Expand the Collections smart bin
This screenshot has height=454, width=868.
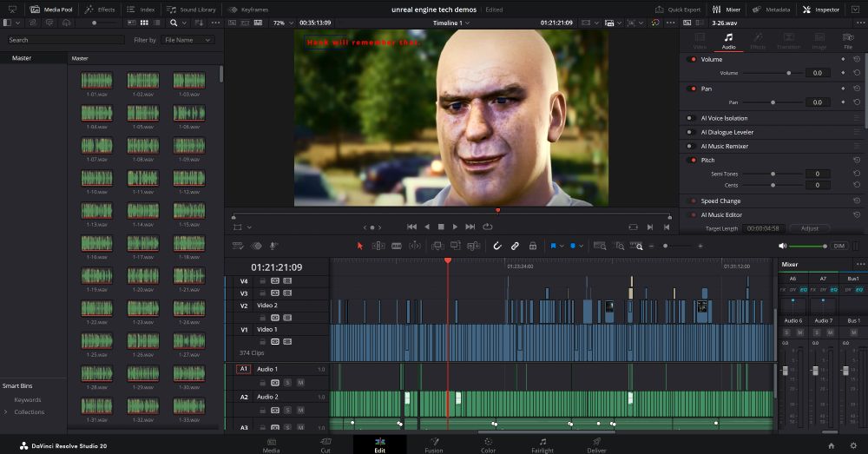[5, 412]
